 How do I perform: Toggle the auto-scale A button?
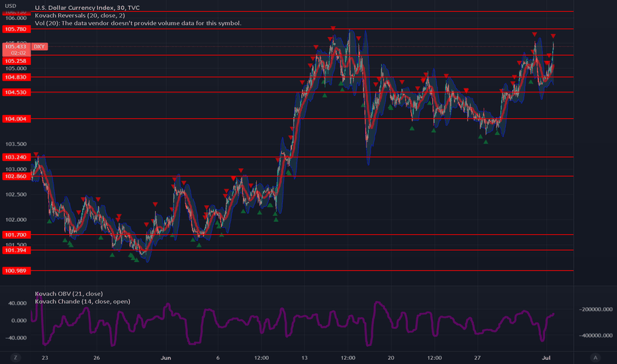pyautogui.click(x=595, y=357)
